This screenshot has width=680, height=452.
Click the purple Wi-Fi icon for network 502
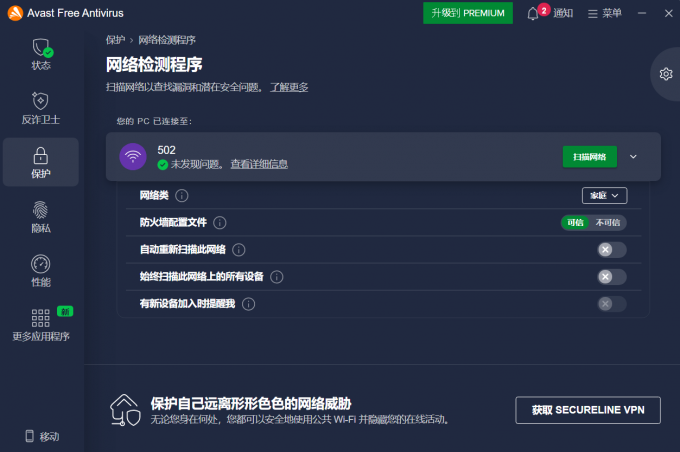click(133, 157)
